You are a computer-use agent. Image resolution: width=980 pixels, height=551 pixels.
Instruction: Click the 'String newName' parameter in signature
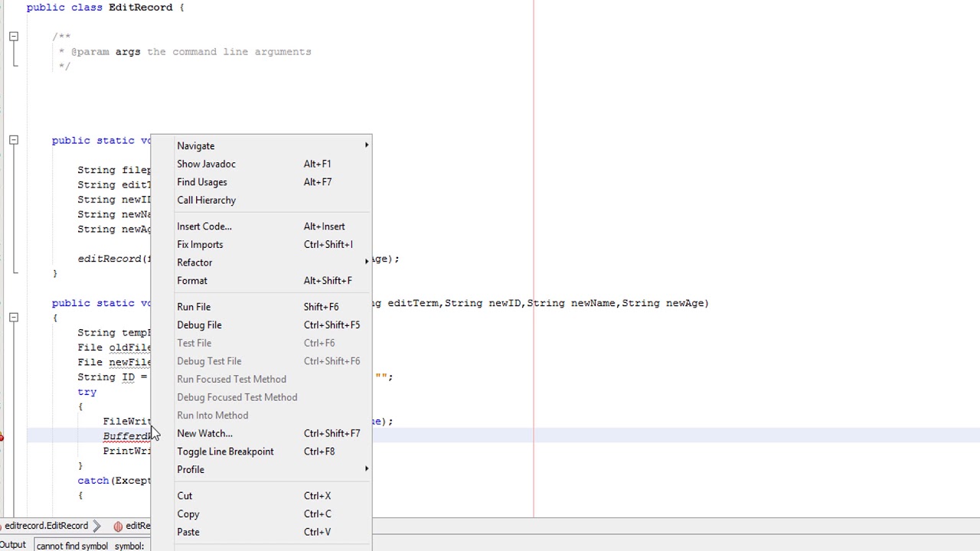pos(570,303)
